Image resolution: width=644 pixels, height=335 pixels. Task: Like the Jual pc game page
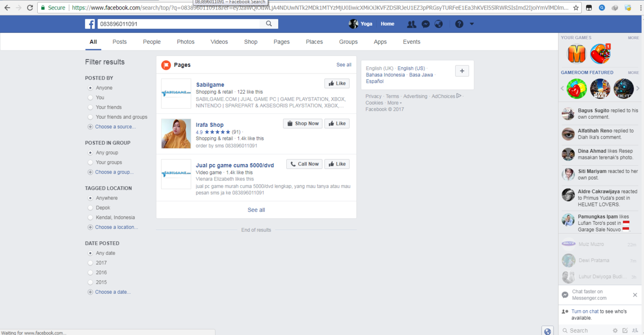coord(337,164)
